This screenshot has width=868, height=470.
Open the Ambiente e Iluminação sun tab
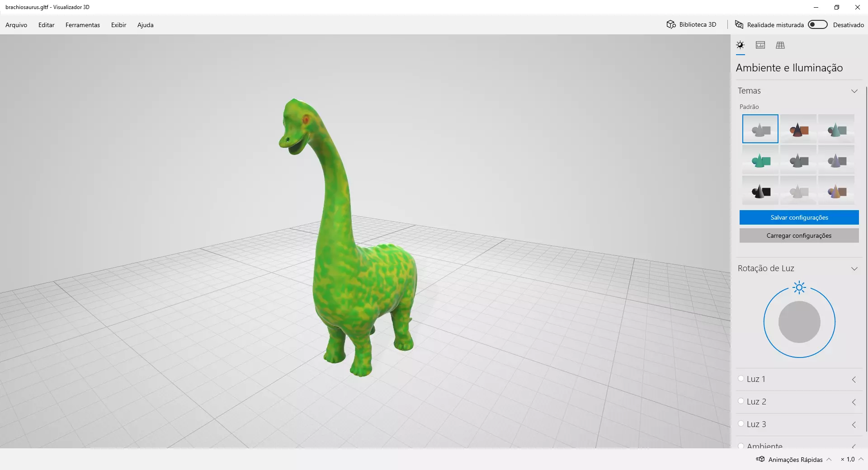pyautogui.click(x=740, y=45)
